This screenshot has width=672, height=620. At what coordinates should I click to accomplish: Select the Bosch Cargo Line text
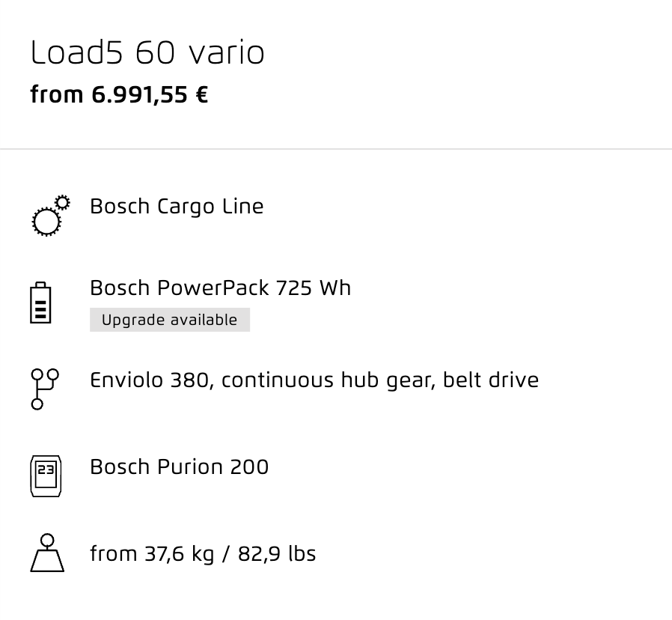[x=177, y=207]
